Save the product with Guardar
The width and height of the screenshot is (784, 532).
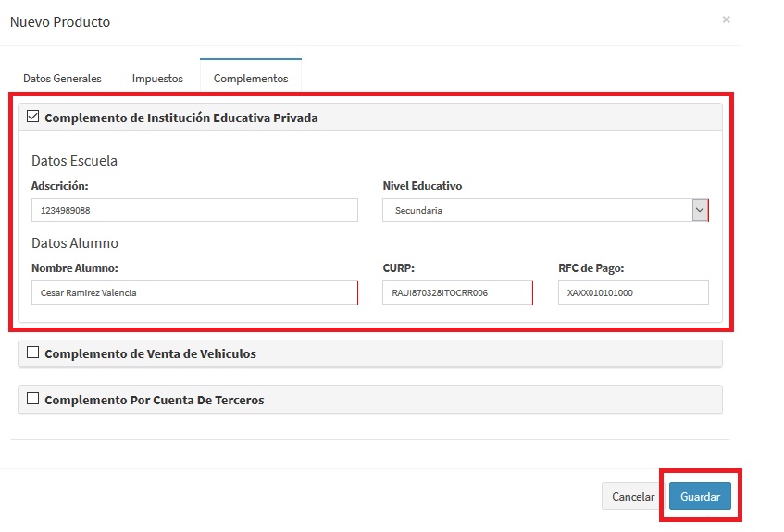click(x=700, y=497)
